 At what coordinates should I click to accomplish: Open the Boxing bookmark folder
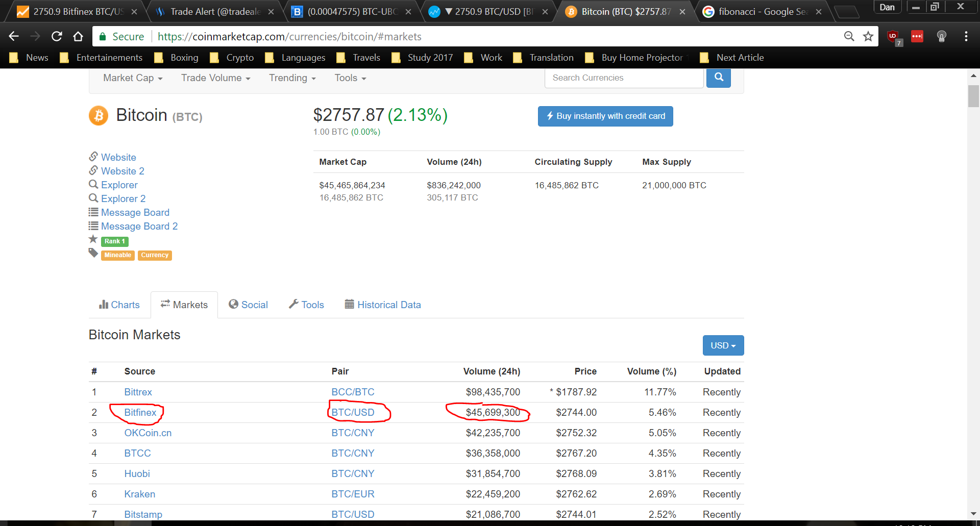(177, 58)
